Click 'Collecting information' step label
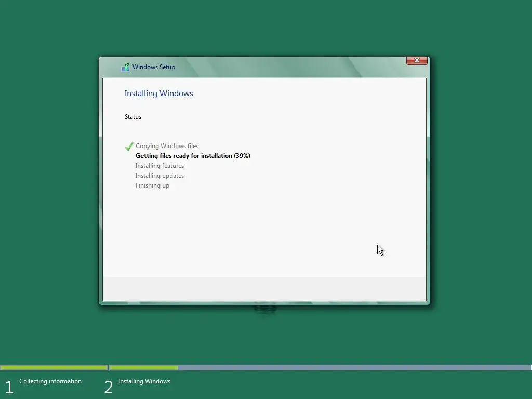Image resolution: width=532 pixels, height=399 pixels. point(50,381)
